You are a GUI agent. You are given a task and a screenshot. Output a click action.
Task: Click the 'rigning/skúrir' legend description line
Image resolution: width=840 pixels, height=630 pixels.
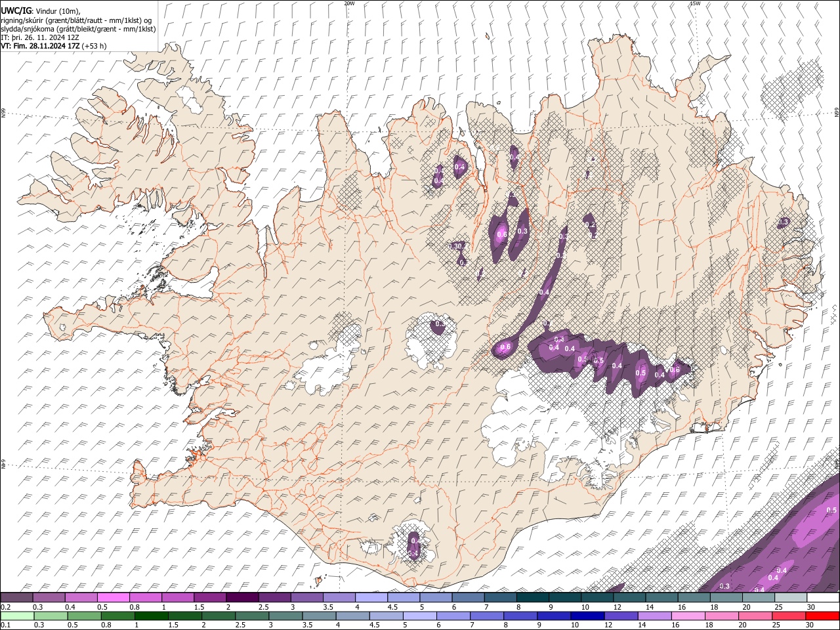[x=76, y=20]
